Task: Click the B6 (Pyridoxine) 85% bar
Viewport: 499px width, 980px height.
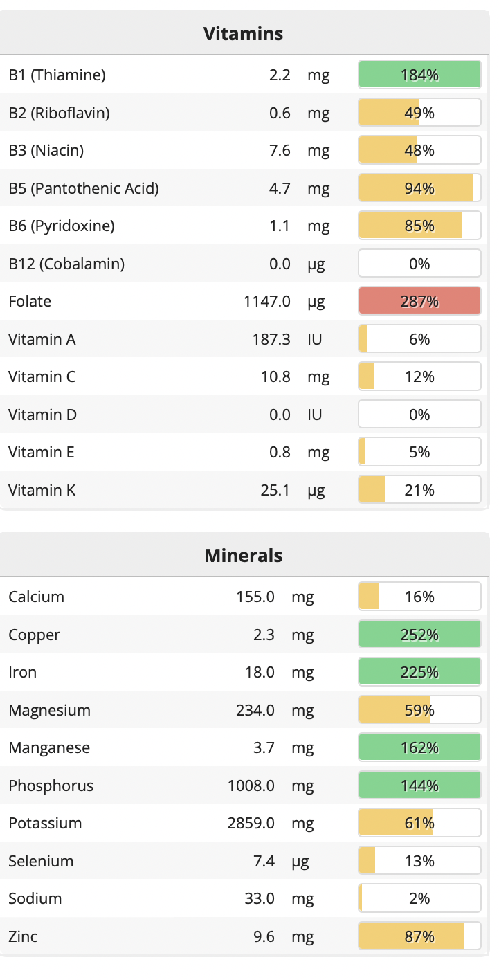Action: pyautogui.click(x=419, y=226)
